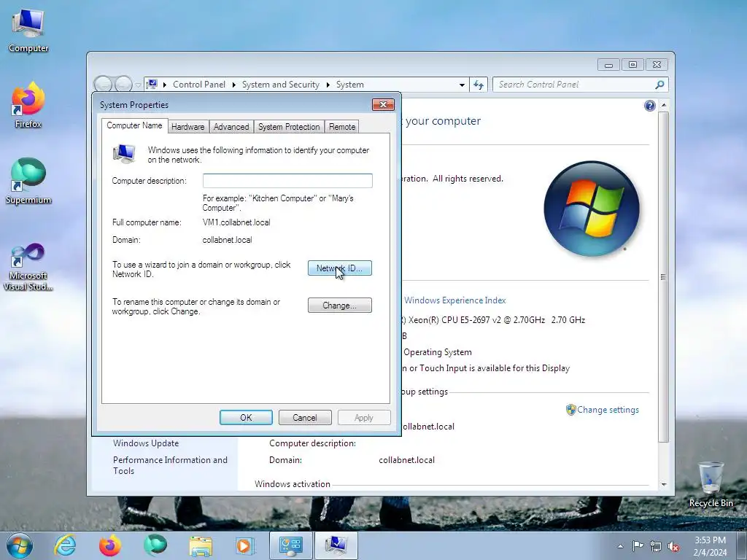Click the address bar refresh button
747x560 pixels.
[x=479, y=85]
